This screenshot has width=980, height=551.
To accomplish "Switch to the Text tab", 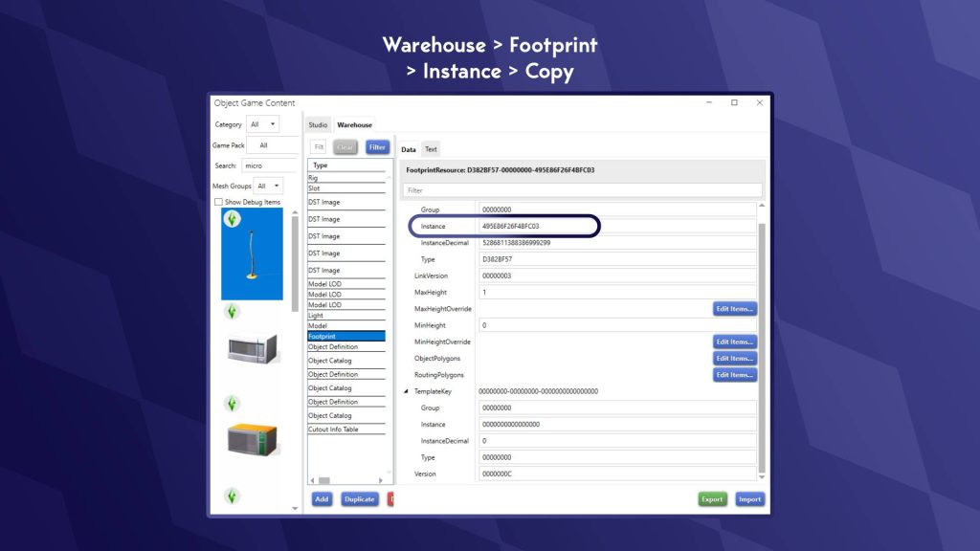I will pyautogui.click(x=431, y=149).
